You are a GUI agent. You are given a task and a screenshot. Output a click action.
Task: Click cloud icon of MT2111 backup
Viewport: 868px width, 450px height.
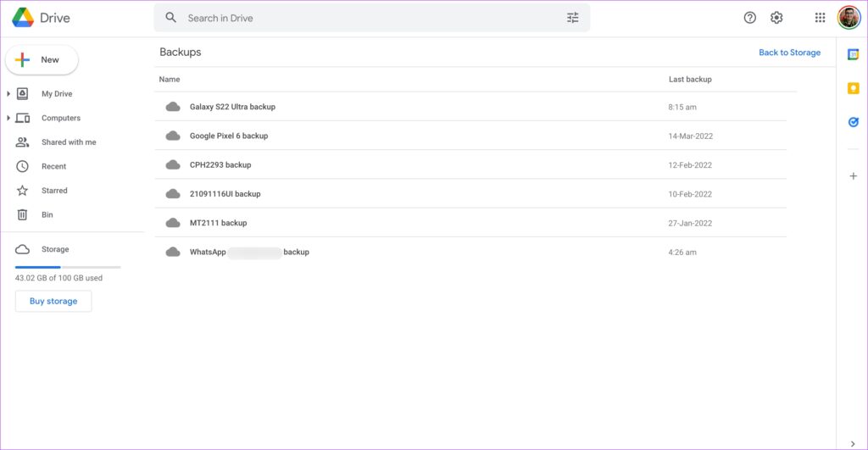[173, 223]
